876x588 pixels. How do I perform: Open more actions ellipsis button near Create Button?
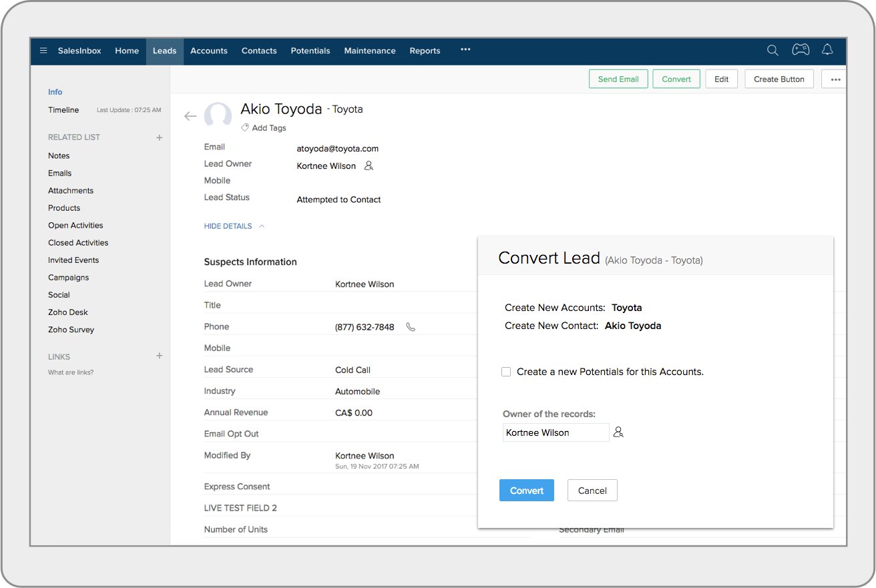coord(835,79)
